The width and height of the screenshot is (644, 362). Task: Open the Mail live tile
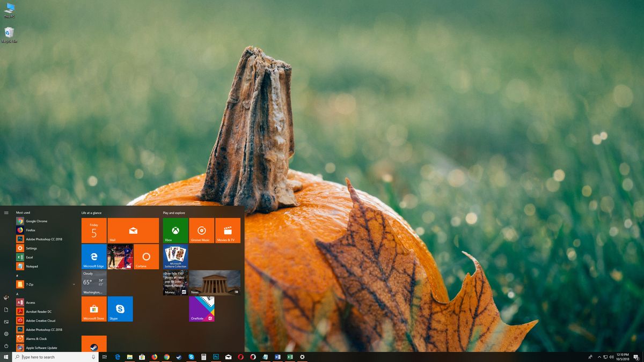(x=133, y=231)
